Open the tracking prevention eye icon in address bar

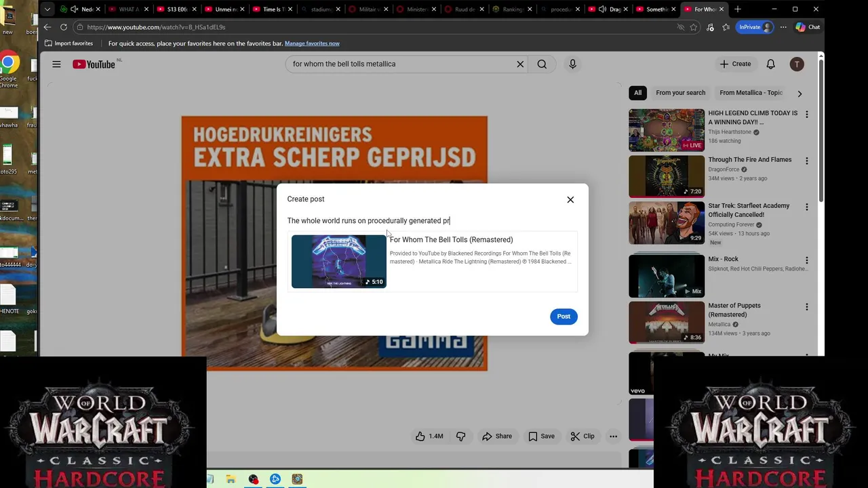pos(680,27)
